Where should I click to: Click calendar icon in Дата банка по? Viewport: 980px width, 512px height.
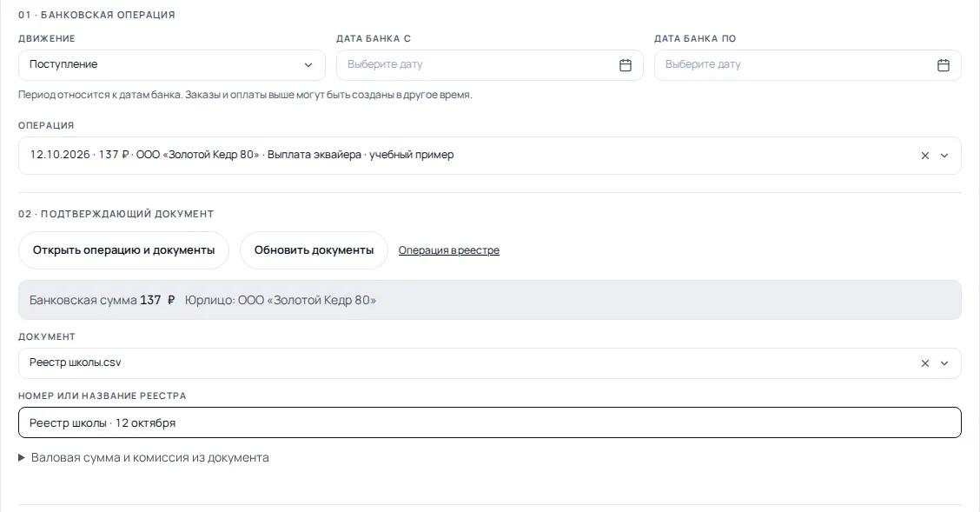click(944, 65)
